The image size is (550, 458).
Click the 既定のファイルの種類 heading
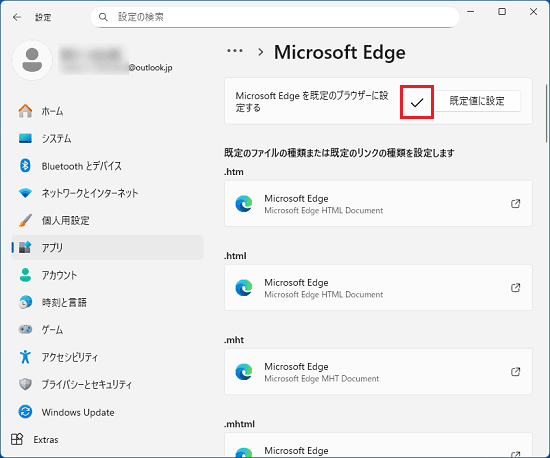pyautogui.click(x=339, y=153)
